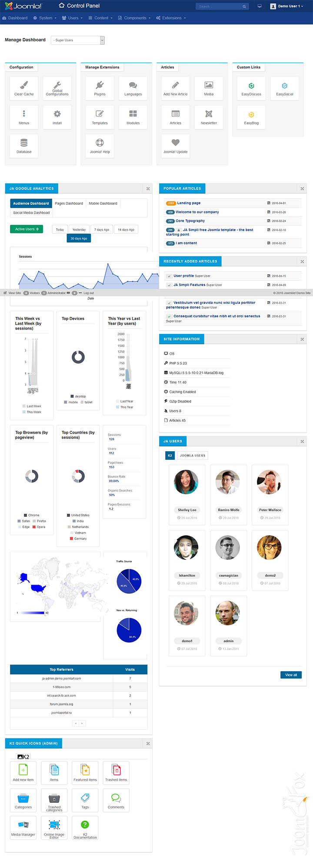
Task: Select the Joomla Users tab
Action: coord(193,456)
